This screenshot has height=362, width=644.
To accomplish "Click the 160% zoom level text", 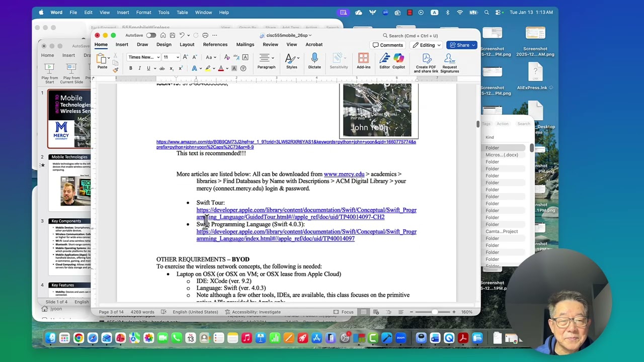I will pos(466,312).
